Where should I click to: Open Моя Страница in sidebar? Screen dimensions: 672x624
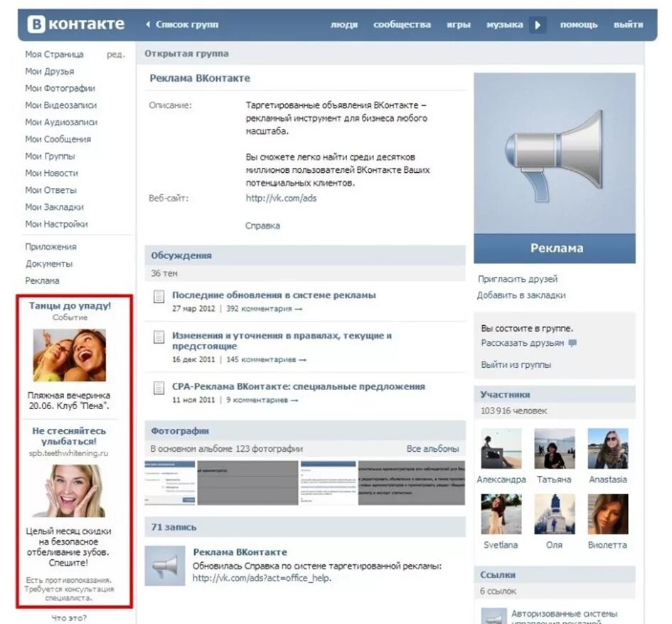pyautogui.click(x=54, y=55)
